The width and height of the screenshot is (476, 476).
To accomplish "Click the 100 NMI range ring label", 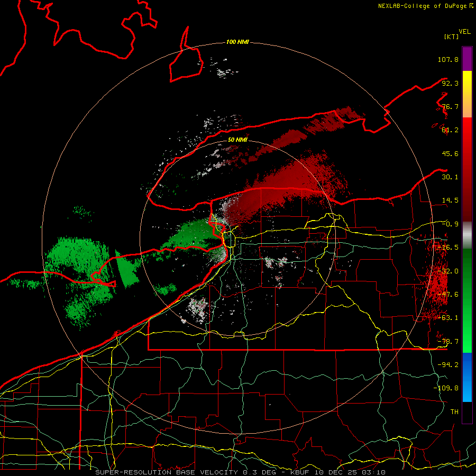I will [237, 42].
